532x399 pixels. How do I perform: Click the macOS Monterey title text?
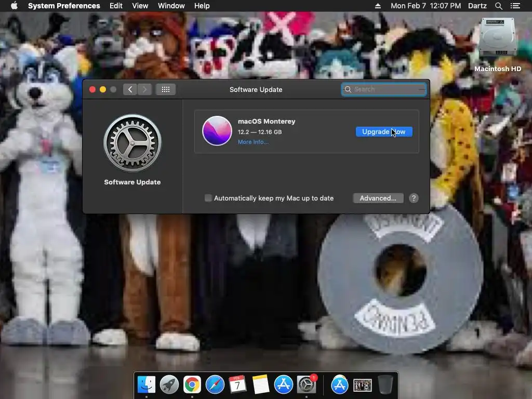click(267, 121)
